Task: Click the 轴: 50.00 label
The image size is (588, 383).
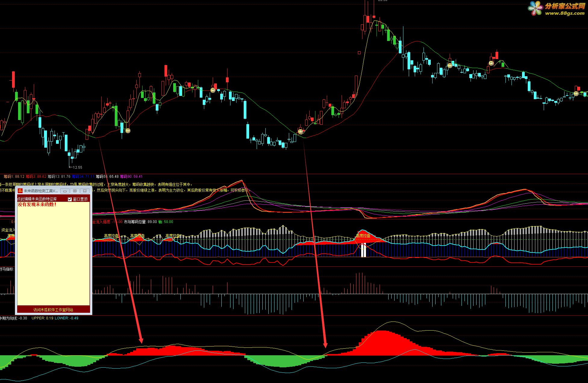Action: [x=166, y=222]
